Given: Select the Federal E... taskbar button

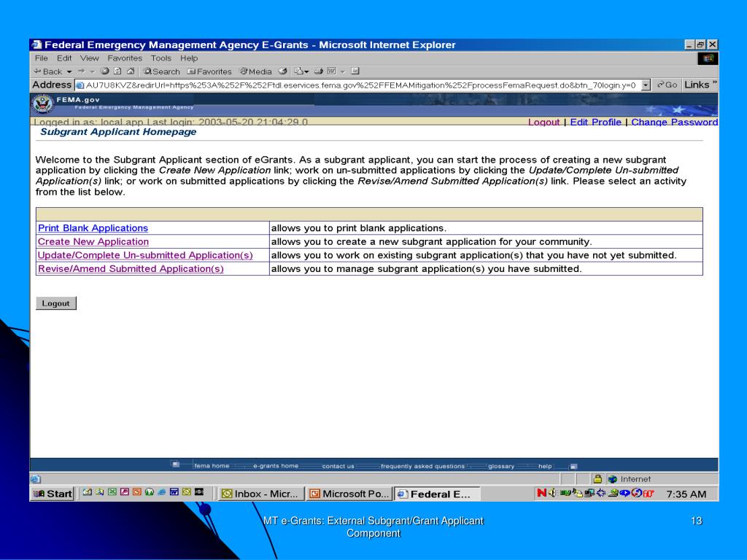Looking at the screenshot, I should [436, 494].
